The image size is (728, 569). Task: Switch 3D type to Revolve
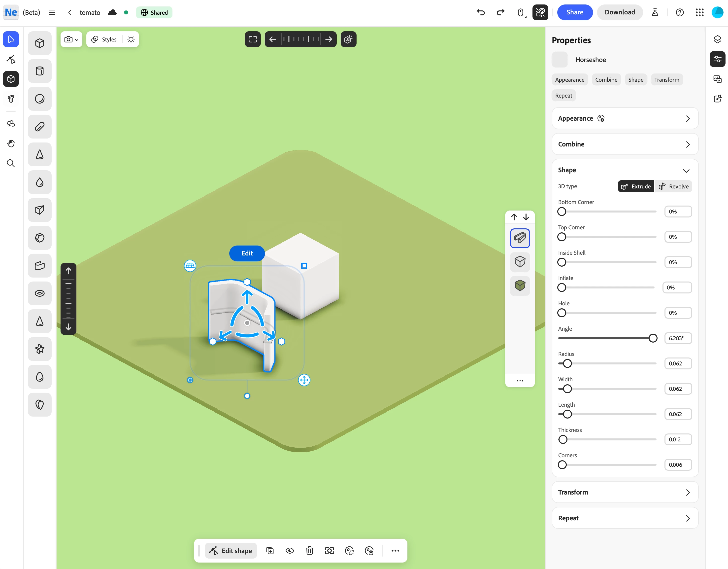[x=674, y=186]
